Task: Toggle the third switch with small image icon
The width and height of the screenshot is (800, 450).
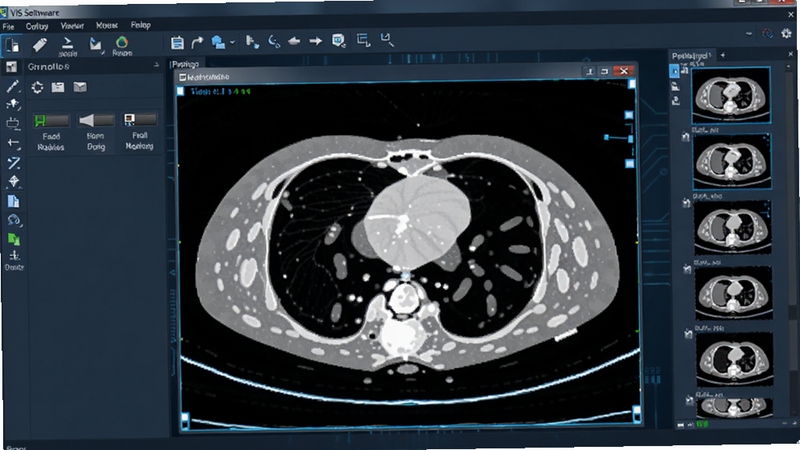Action: pyautogui.click(x=140, y=119)
